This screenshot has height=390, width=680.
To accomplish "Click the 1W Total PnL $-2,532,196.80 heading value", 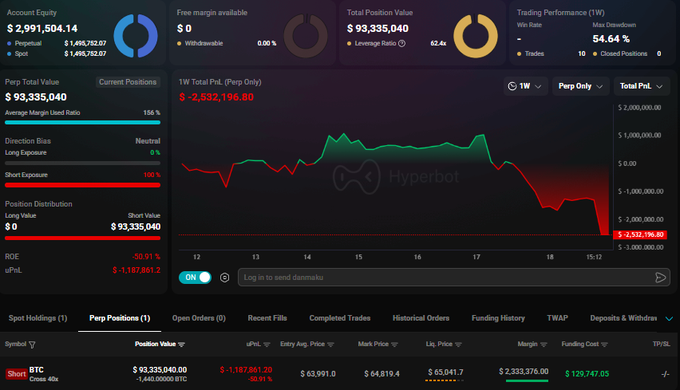I will tap(216, 97).
